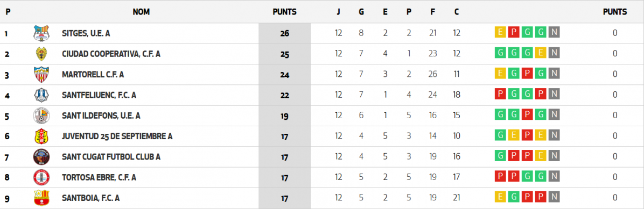Click Santboia's green G result square

tap(513, 197)
